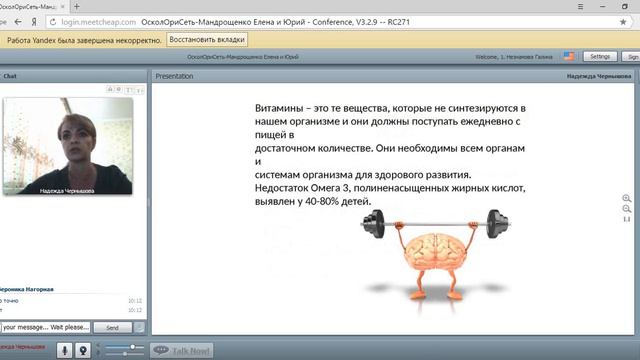Minimize the browser window
Viewport: 640px width, 360px height.
[x=602, y=7]
